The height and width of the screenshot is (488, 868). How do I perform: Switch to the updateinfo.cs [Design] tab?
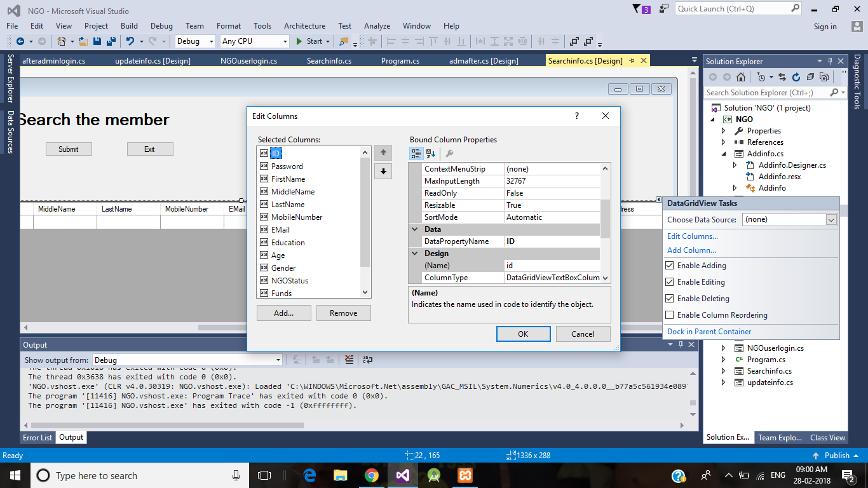click(153, 61)
